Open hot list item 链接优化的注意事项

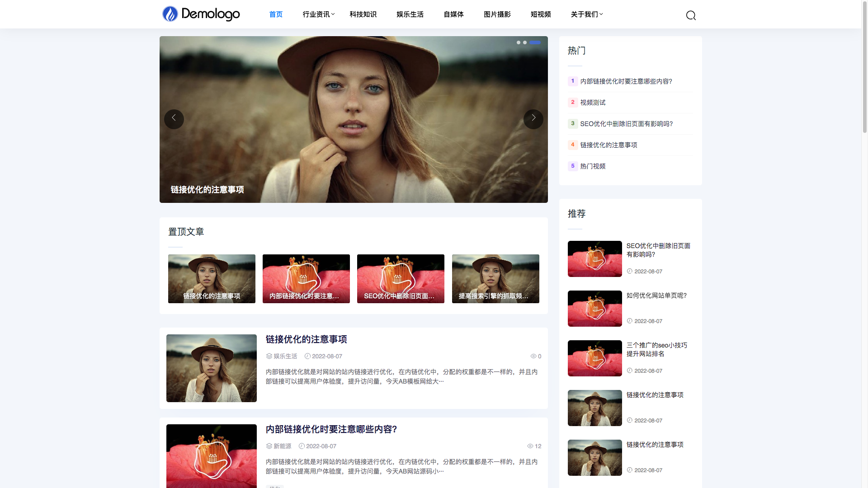[609, 145]
